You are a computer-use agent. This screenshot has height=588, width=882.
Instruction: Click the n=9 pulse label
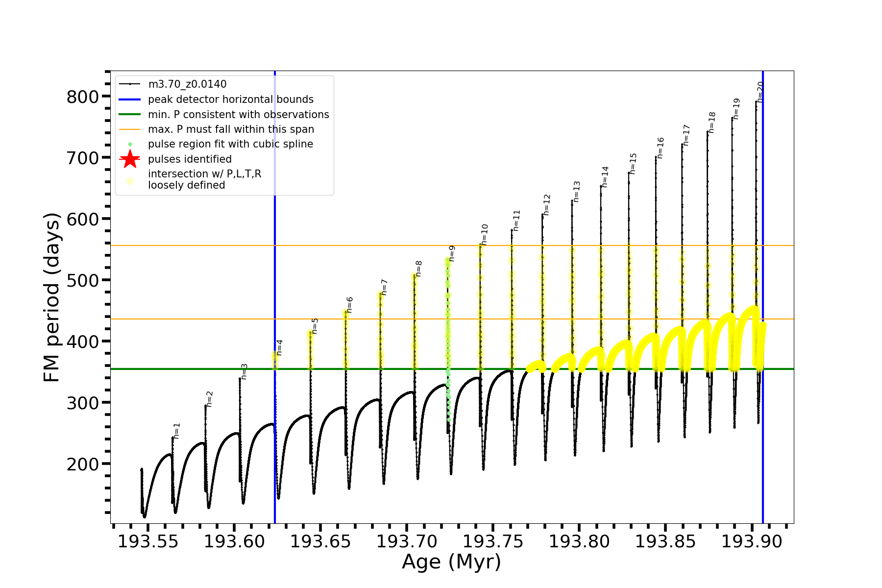click(x=452, y=253)
